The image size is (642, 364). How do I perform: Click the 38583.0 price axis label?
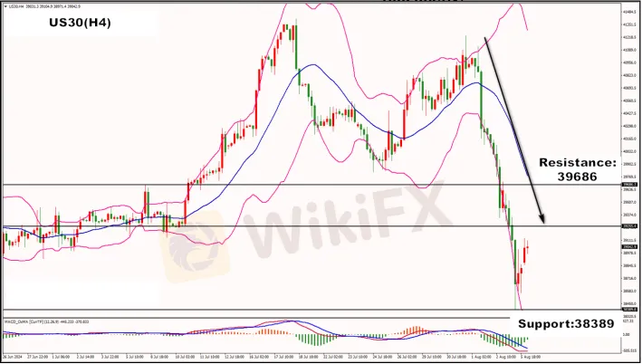pos(628,292)
